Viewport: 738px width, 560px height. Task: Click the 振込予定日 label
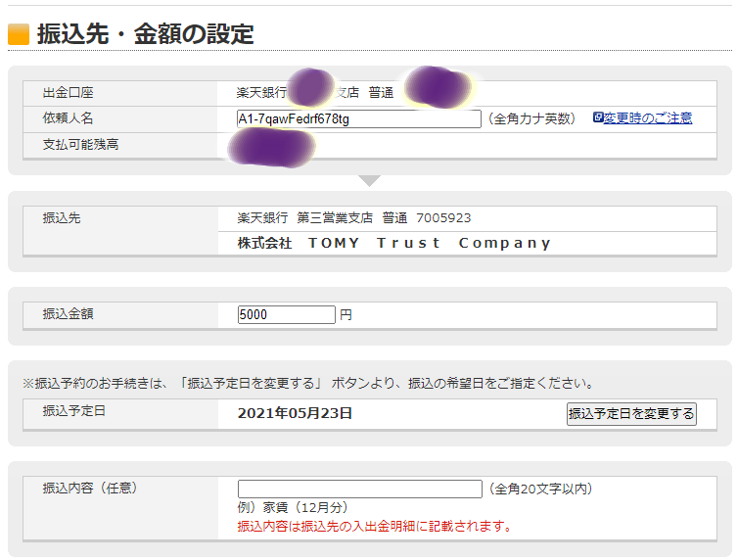(73, 411)
